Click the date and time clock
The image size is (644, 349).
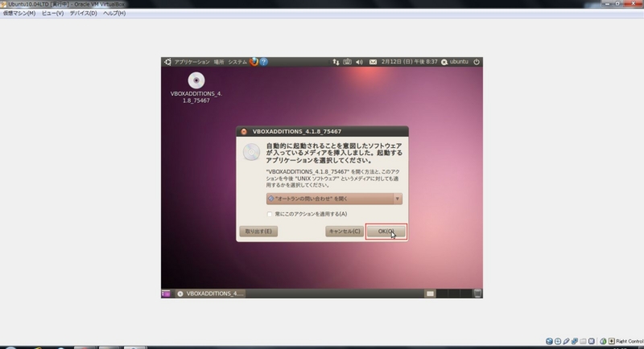coord(410,61)
